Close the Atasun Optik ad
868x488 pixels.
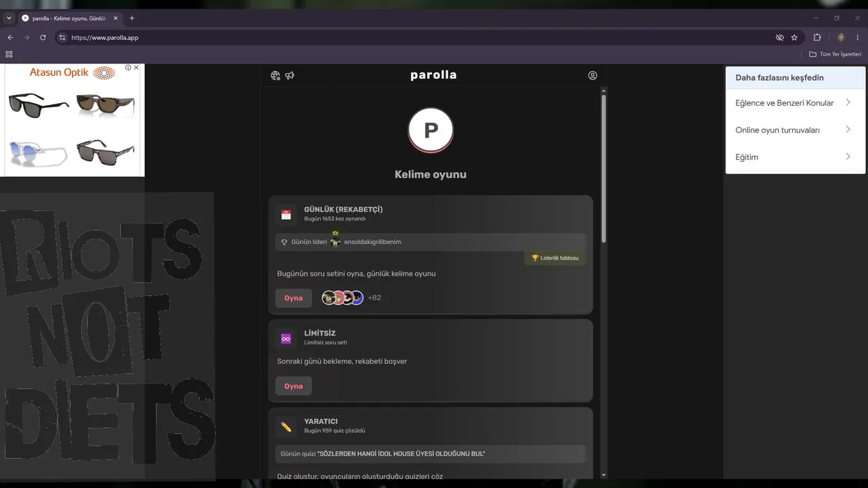pyautogui.click(x=136, y=68)
